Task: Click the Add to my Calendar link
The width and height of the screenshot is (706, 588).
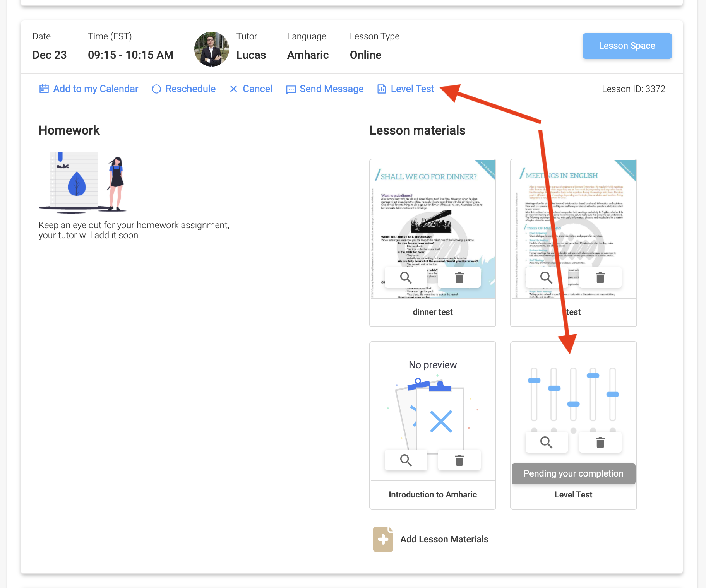Action: click(x=95, y=89)
